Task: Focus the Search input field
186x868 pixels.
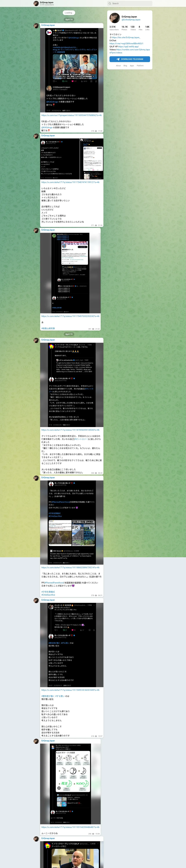Action: point(130,3)
